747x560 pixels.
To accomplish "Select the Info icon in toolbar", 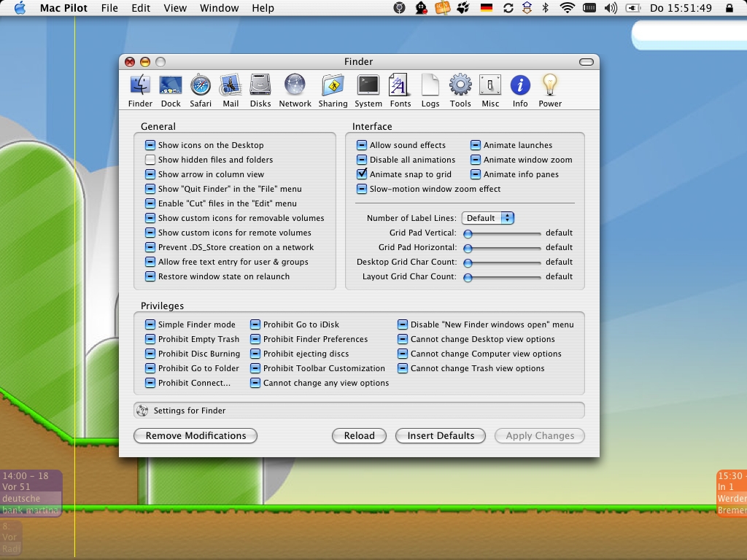I will pyautogui.click(x=520, y=90).
